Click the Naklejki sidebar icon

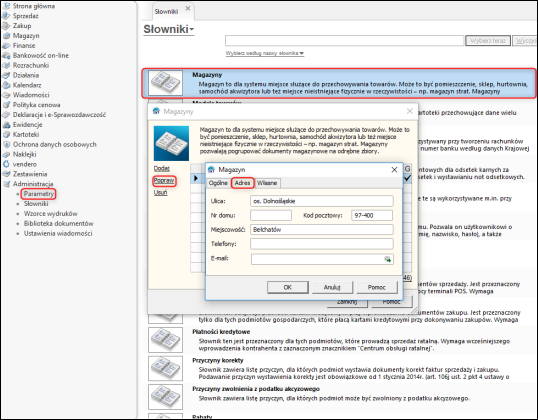[x=6, y=154]
